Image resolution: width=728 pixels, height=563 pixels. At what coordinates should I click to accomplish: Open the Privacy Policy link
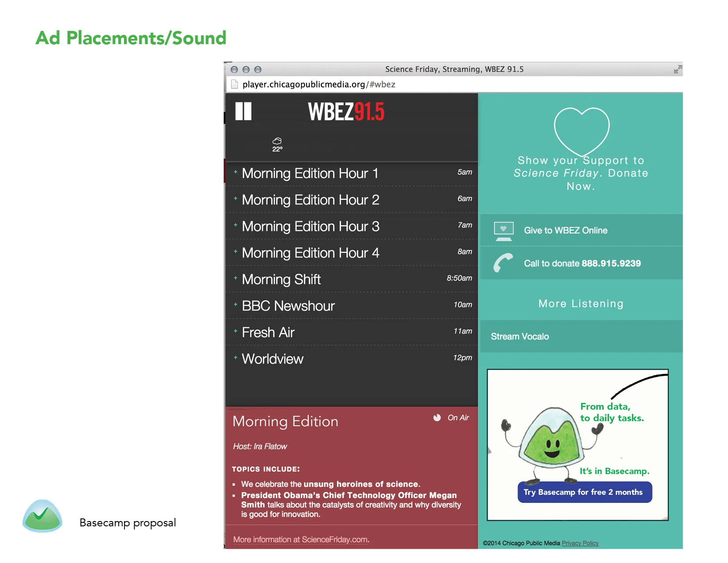[580, 543]
